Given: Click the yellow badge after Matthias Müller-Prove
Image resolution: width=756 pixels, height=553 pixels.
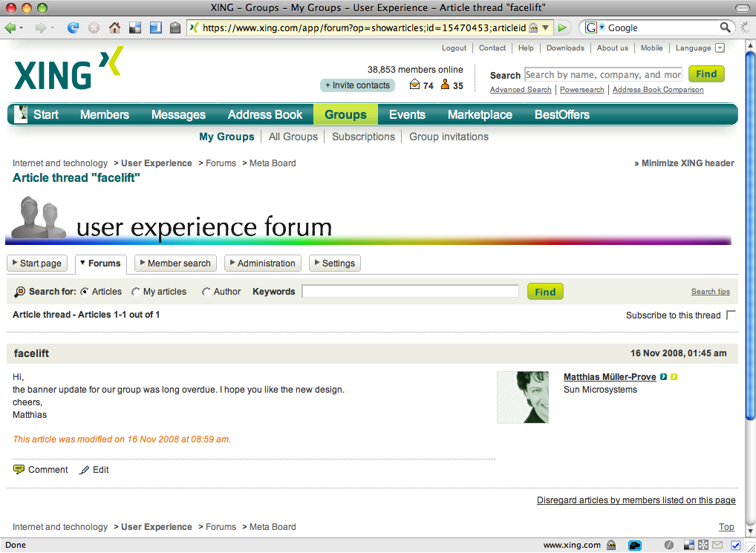Looking at the screenshot, I should point(674,377).
